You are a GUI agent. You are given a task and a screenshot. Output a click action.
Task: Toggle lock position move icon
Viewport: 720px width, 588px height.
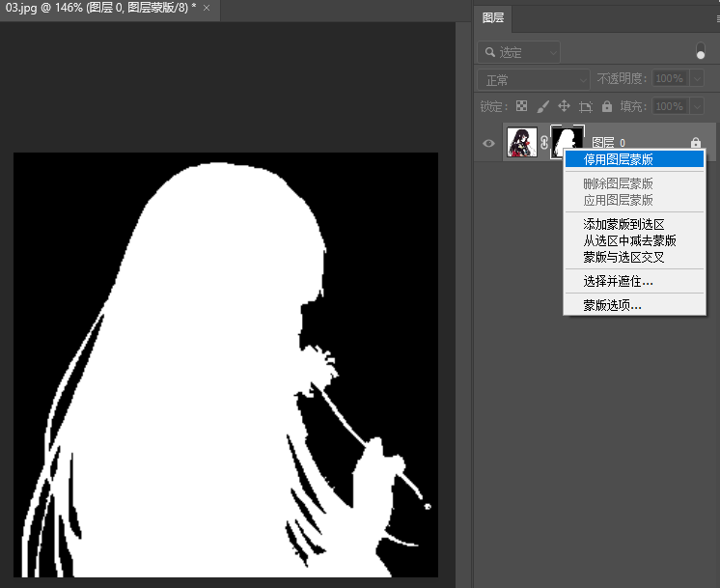click(564, 106)
